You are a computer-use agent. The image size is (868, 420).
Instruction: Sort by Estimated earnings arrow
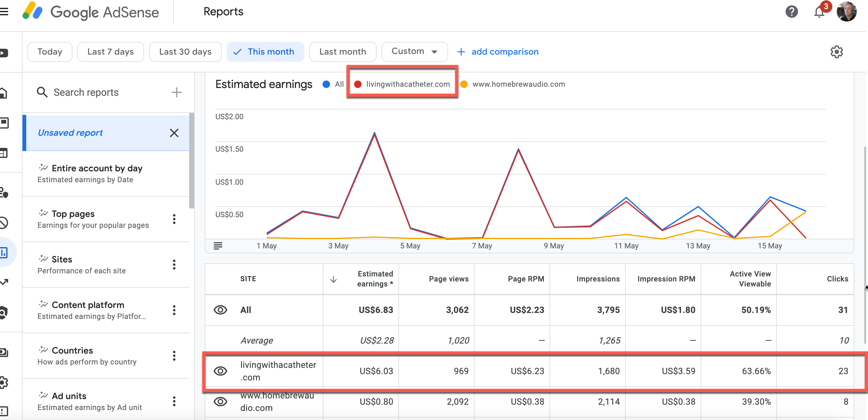(333, 279)
